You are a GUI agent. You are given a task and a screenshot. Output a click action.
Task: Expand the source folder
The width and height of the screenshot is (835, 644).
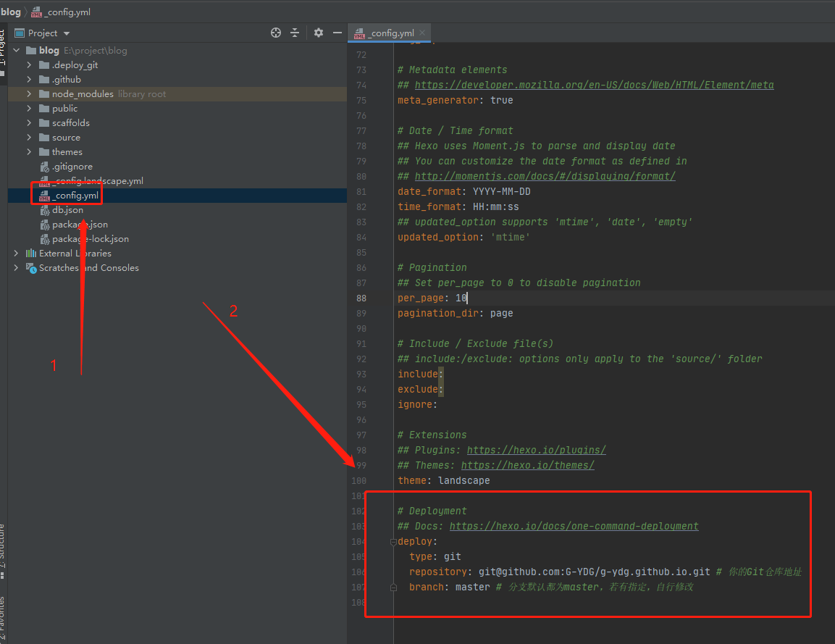(29, 138)
